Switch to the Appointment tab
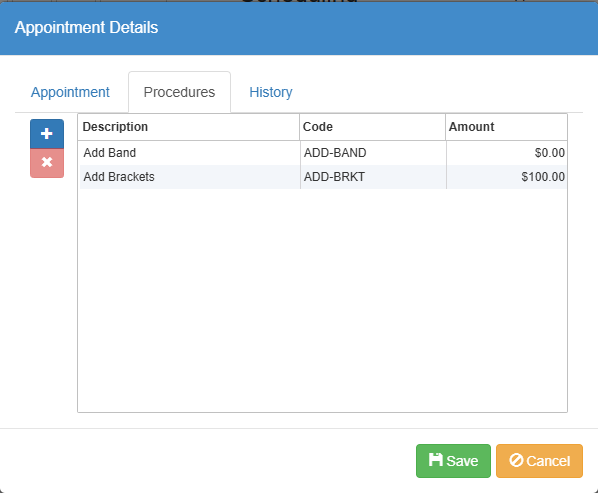Image resolution: width=598 pixels, height=493 pixels. tap(70, 92)
